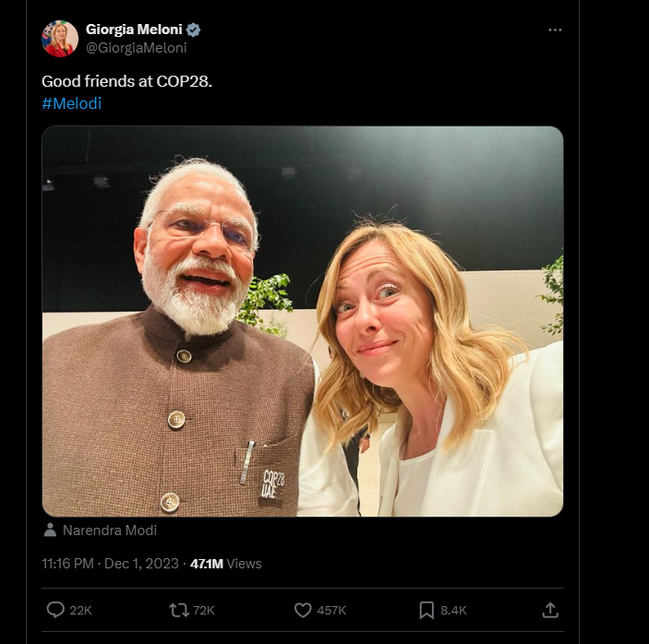
Task: Click the 22K replies count
Action: click(x=81, y=610)
